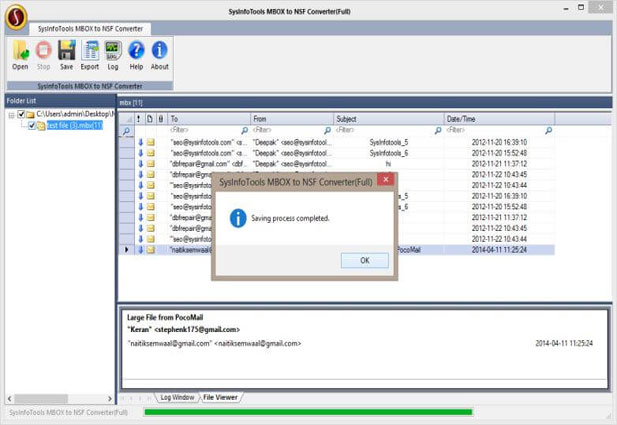Image resolution: width=617 pixels, height=425 pixels.
Task: Click the importance (!) column header icon
Action: pyautogui.click(x=139, y=119)
